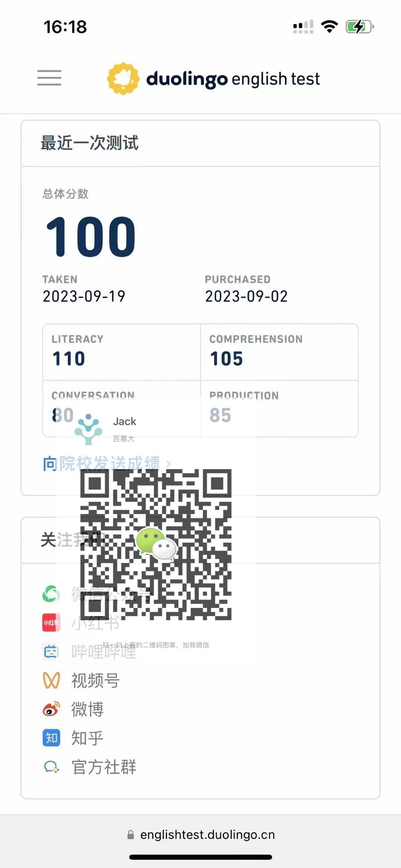Image resolution: width=401 pixels, height=868 pixels.
Task: Tap the Production 85 score cell
Action: click(x=280, y=409)
